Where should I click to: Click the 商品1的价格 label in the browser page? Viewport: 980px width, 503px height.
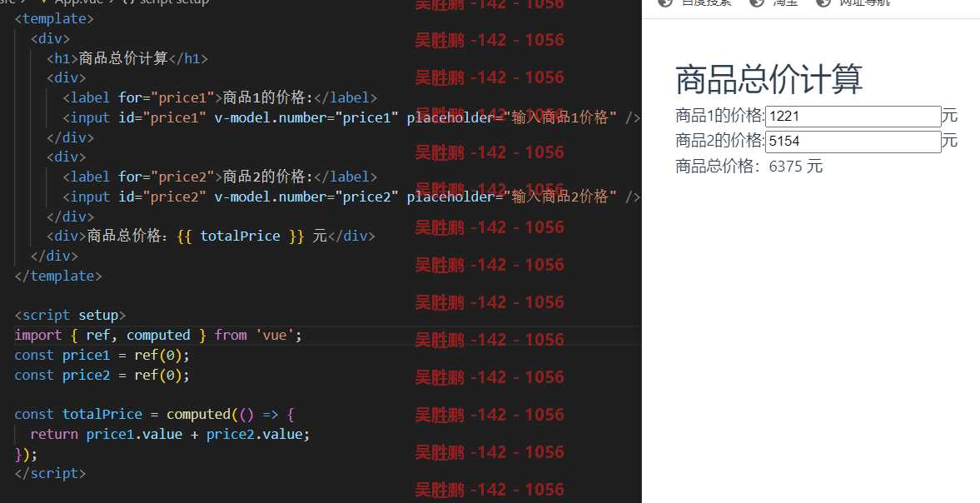[720, 116]
